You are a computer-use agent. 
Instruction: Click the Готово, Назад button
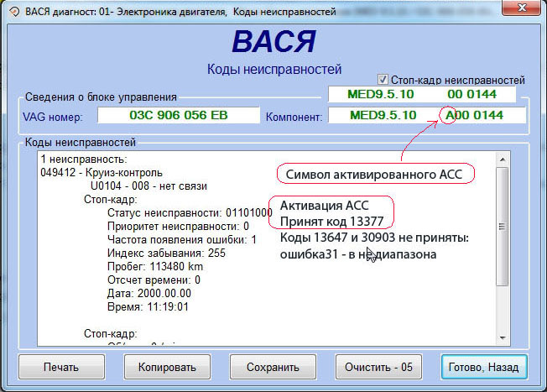click(484, 367)
